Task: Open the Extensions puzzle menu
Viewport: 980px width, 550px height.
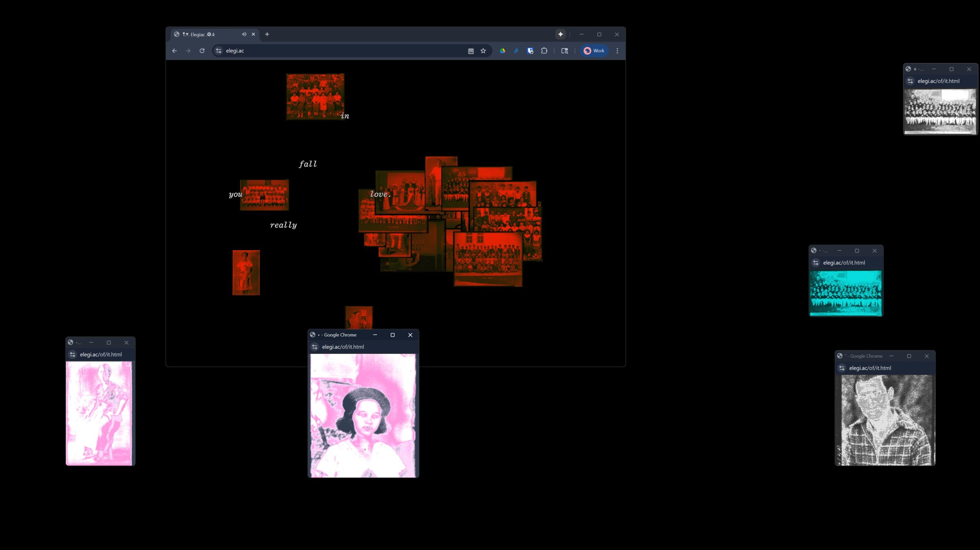Action: pos(544,50)
